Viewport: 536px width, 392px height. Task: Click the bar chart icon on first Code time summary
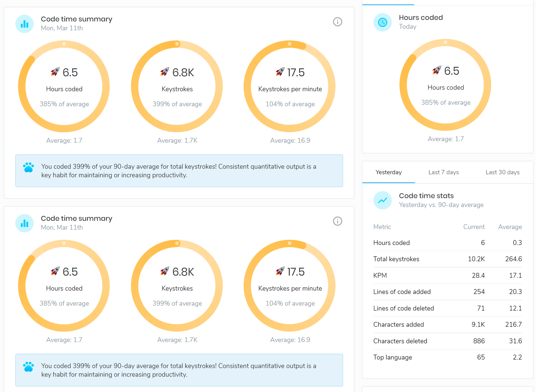tap(24, 24)
